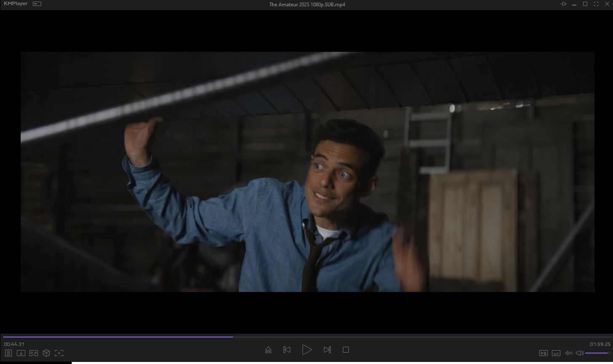Switch to compact mode next to KMPlayer
The height and width of the screenshot is (364, 613).
coord(37,4)
